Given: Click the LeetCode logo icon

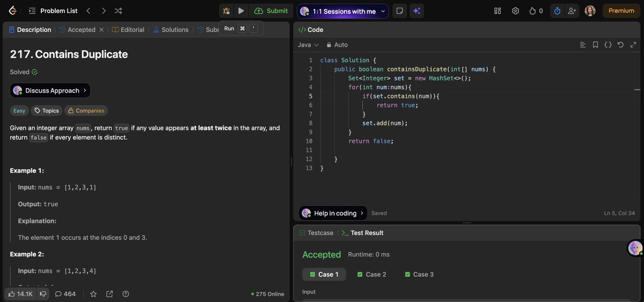Looking at the screenshot, I should pos(12,11).
